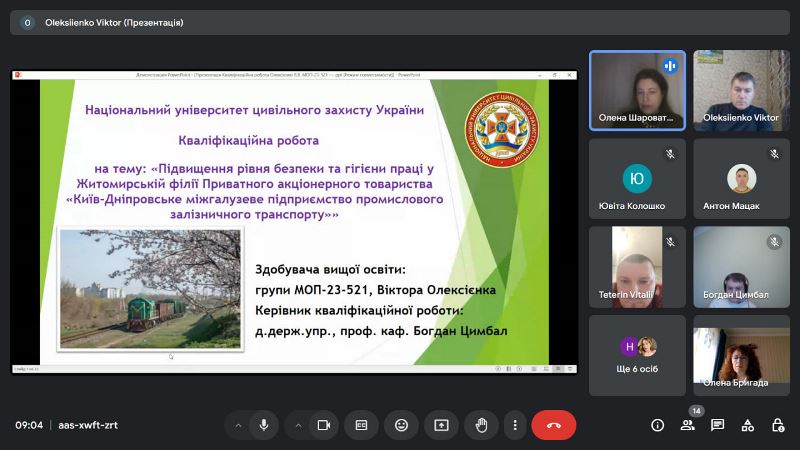This screenshot has width=800, height=450.
Task: Select Богдан Цимбал video tile
Action: (x=741, y=267)
